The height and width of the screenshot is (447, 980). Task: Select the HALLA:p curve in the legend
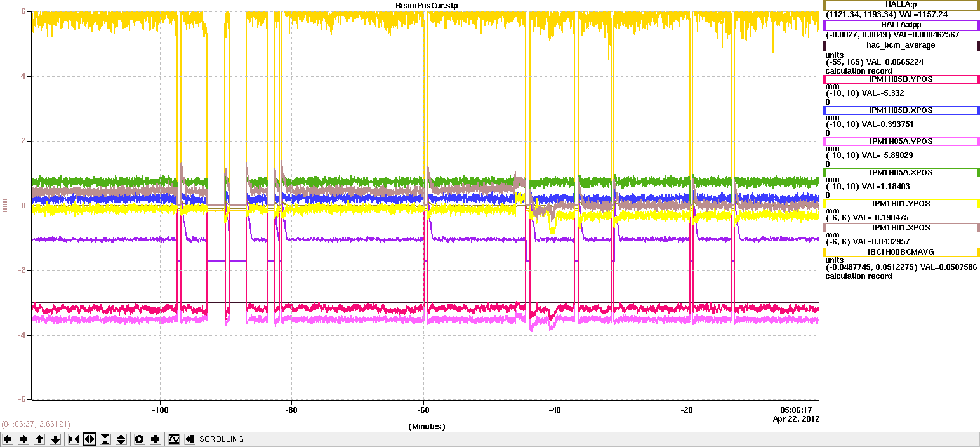pyautogui.click(x=901, y=5)
